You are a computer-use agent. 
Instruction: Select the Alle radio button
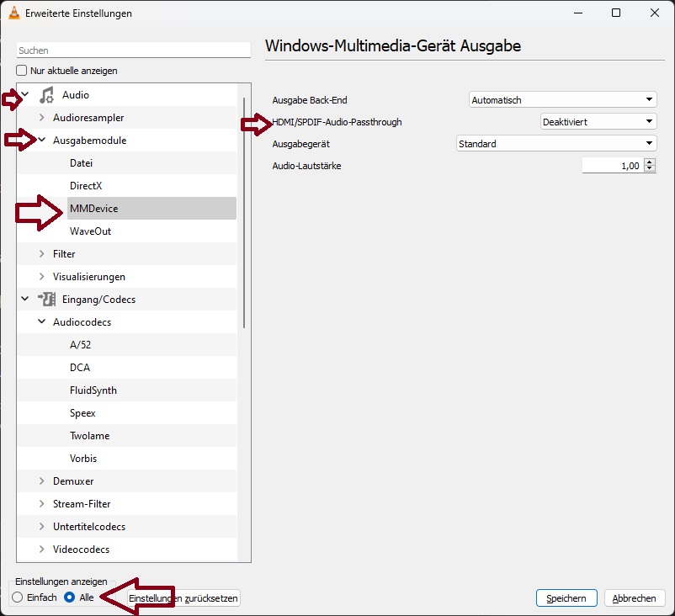(x=69, y=597)
